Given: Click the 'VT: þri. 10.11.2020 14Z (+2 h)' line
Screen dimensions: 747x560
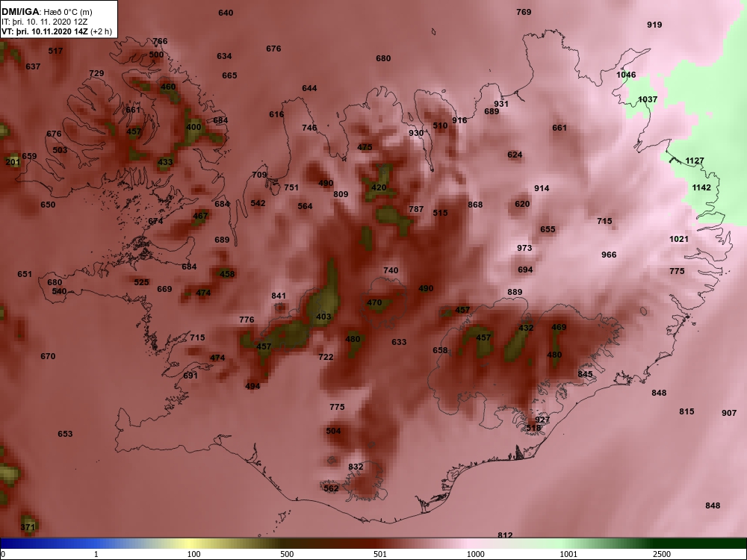Looking at the screenshot, I should [x=57, y=32].
